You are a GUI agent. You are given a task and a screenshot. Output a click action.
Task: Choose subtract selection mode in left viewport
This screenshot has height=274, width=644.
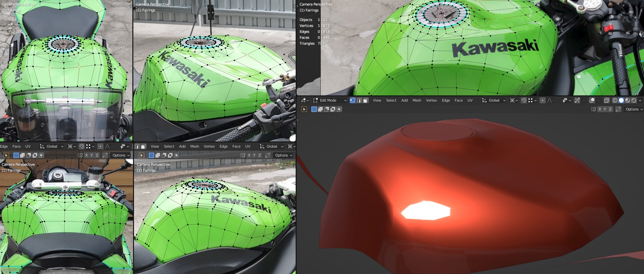28,155
